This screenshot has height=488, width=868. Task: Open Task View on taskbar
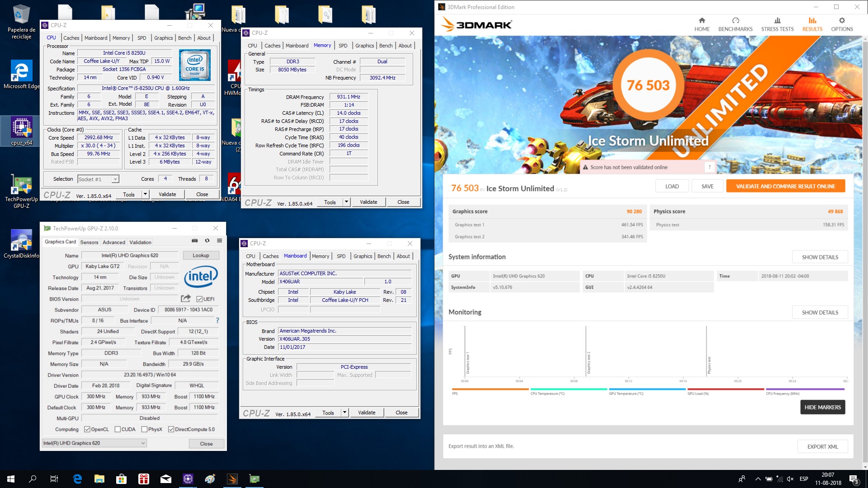[54, 479]
